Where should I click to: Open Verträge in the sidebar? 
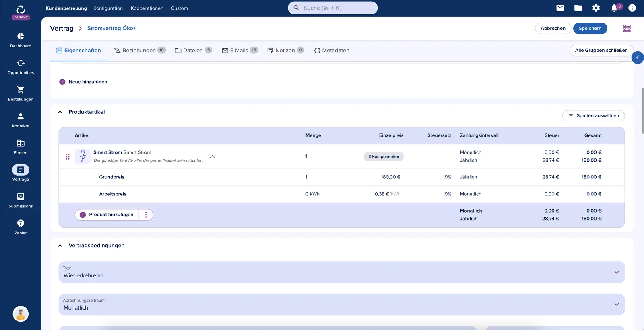(x=21, y=174)
